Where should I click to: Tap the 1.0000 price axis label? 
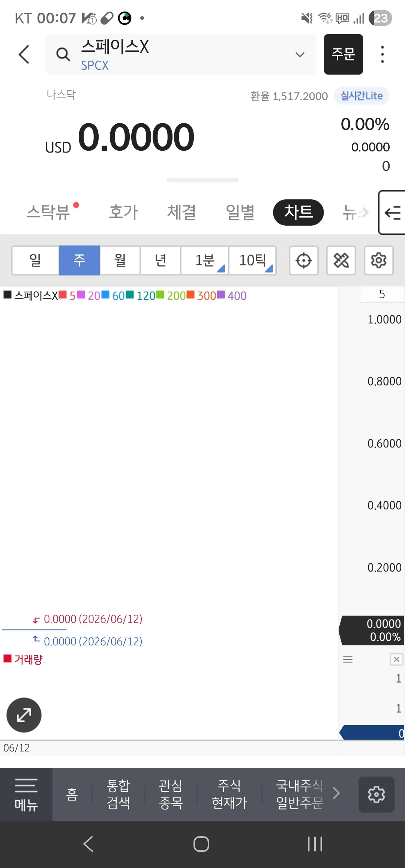tap(384, 319)
